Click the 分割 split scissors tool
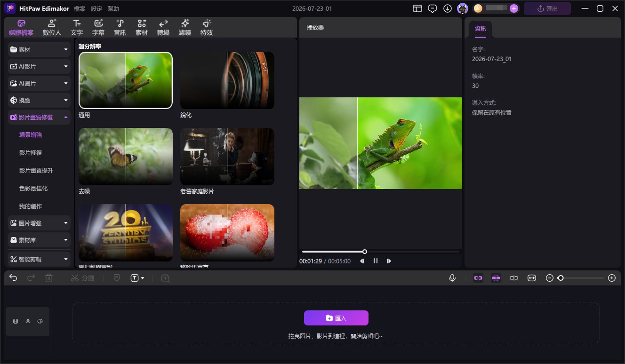Viewport: 625px width, 364px height. 82,278
